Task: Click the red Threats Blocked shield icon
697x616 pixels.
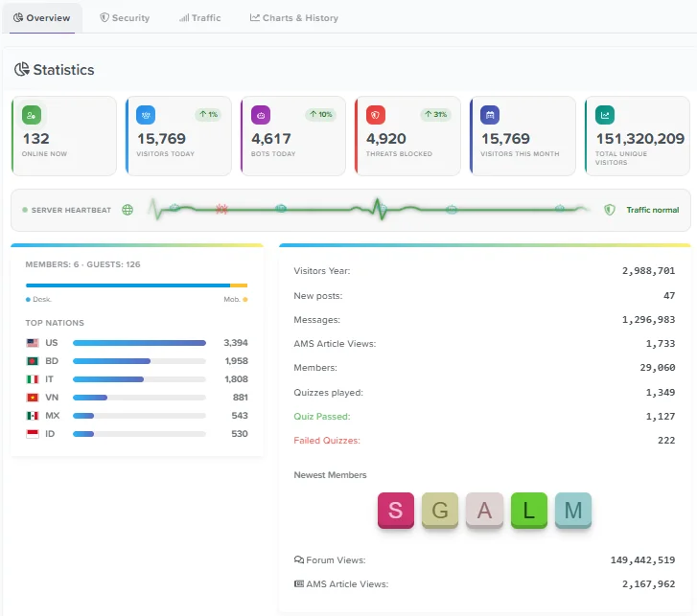Action: coord(376,115)
